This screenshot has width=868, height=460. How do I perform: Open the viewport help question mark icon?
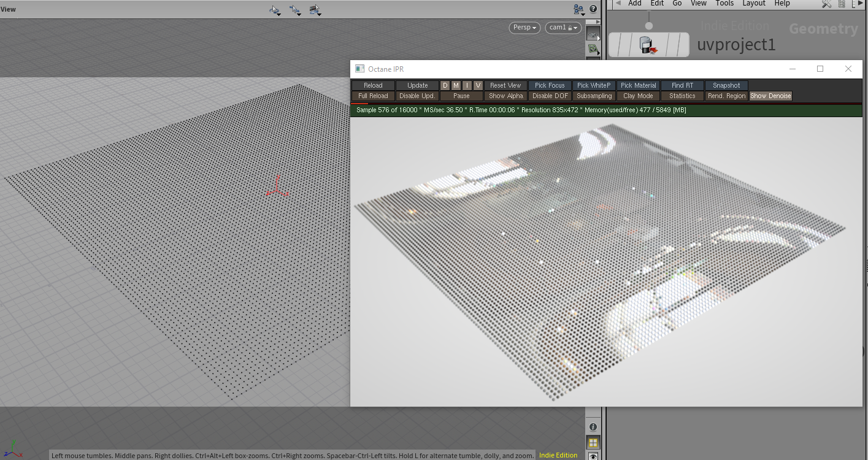coord(593,9)
